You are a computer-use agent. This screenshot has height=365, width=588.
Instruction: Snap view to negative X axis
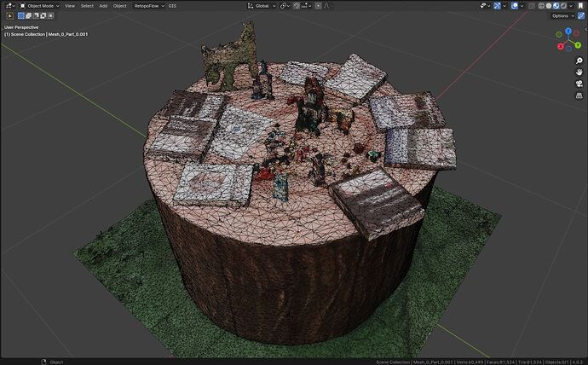tap(576, 33)
